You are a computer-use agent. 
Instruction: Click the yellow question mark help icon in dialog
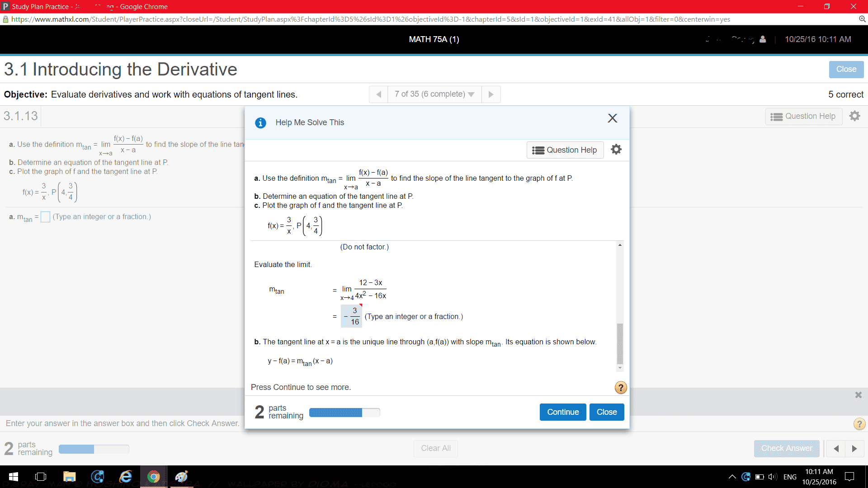click(620, 387)
